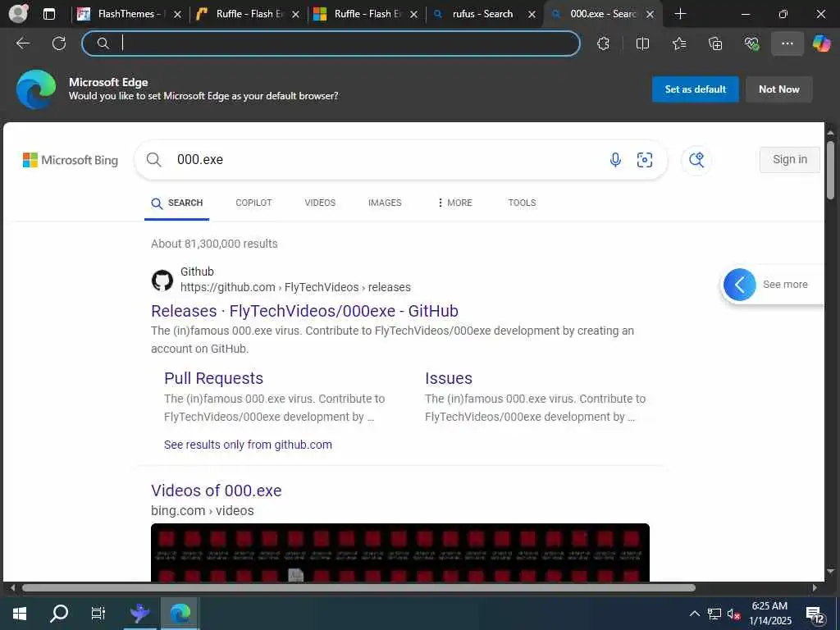Open Split screen icon in toolbar
Screen dimensions: 840x630
click(x=642, y=44)
